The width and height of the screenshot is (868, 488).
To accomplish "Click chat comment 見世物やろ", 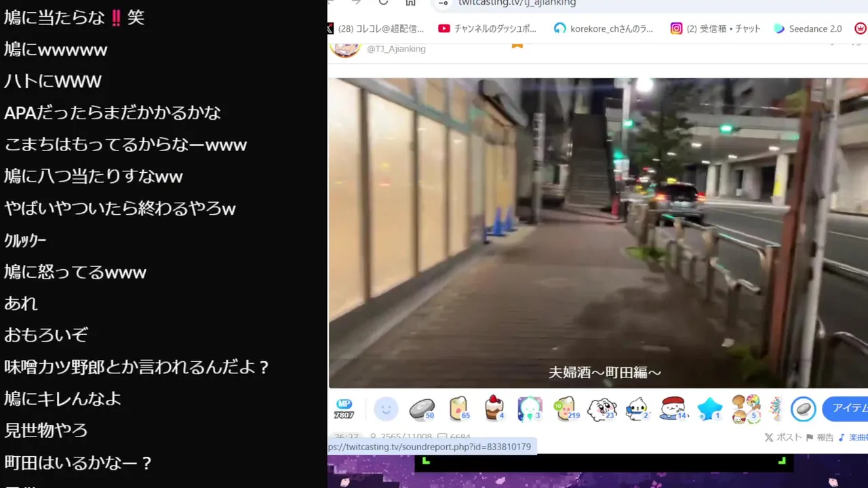I will pyautogui.click(x=46, y=430).
